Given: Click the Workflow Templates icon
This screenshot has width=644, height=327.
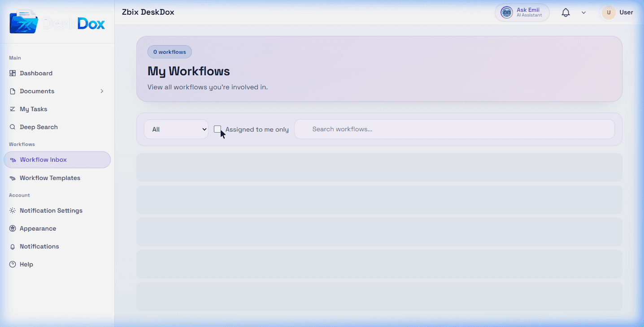Looking at the screenshot, I should click(x=13, y=178).
